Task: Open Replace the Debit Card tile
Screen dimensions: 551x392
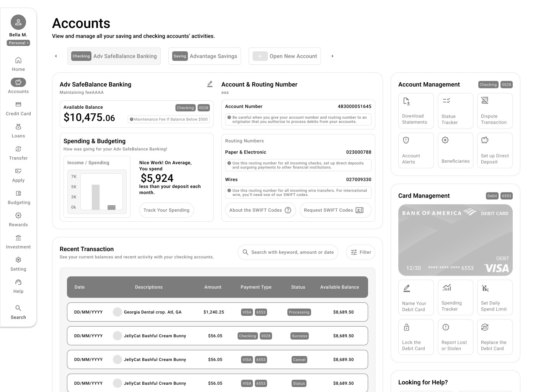Action: pyautogui.click(x=495, y=337)
